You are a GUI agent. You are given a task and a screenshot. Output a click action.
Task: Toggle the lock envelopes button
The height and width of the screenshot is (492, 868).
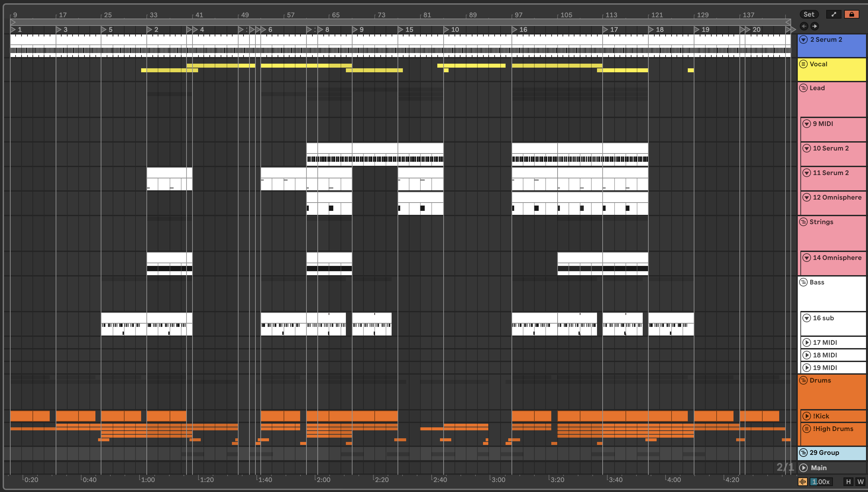[x=851, y=14]
